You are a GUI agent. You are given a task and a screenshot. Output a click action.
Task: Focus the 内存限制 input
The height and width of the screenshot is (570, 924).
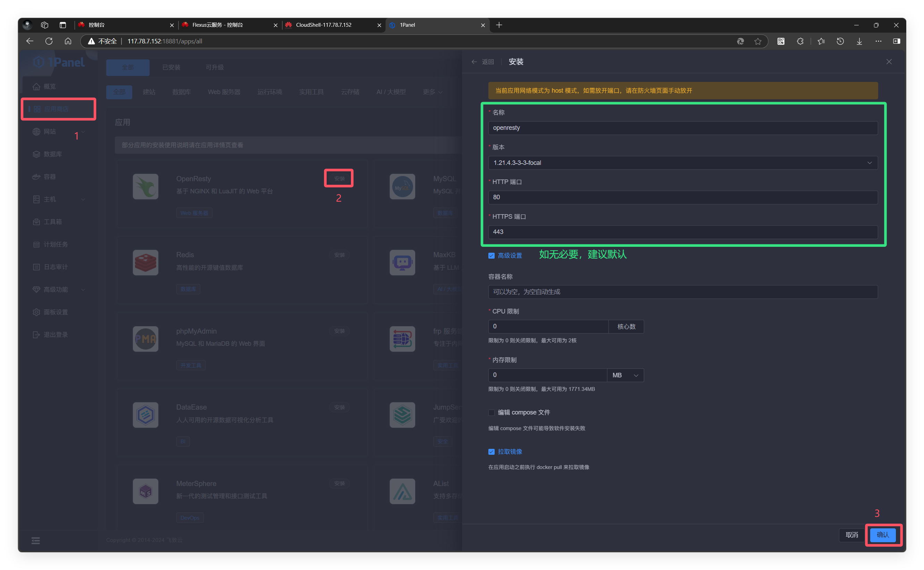tap(547, 375)
